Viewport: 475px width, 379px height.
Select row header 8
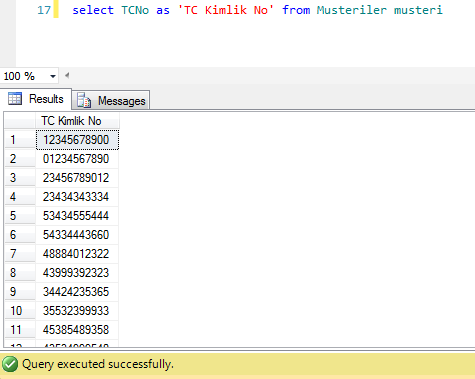point(20,273)
